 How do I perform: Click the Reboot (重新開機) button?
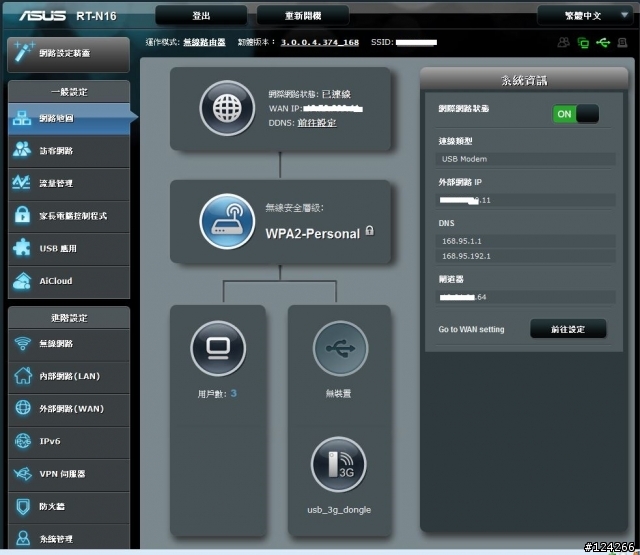click(x=303, y=16)
